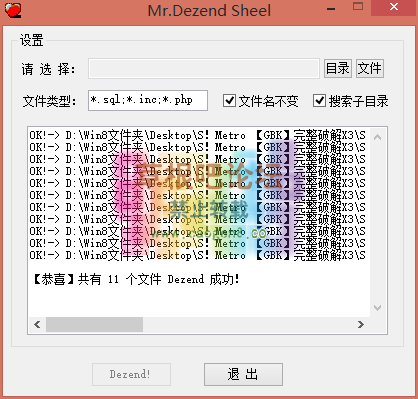
Task: Close the Mr.Dezend Sheel window
Action: coord(394,7)
